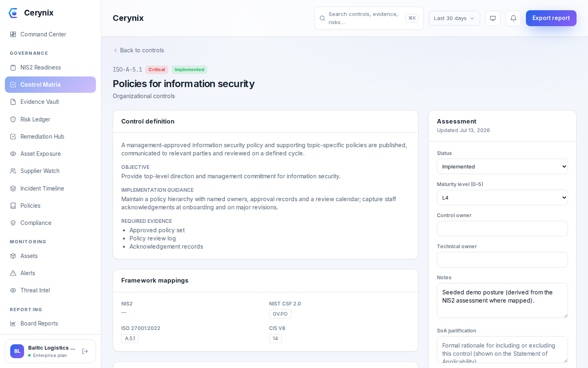Click 'Acknowledgement records' evidence item

pyautogui.click(x=166, y=247)
